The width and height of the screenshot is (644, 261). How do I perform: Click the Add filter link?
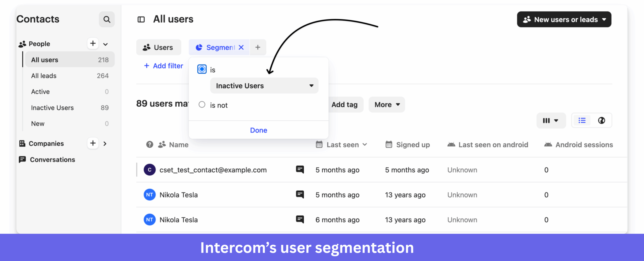tap(164, 66)
